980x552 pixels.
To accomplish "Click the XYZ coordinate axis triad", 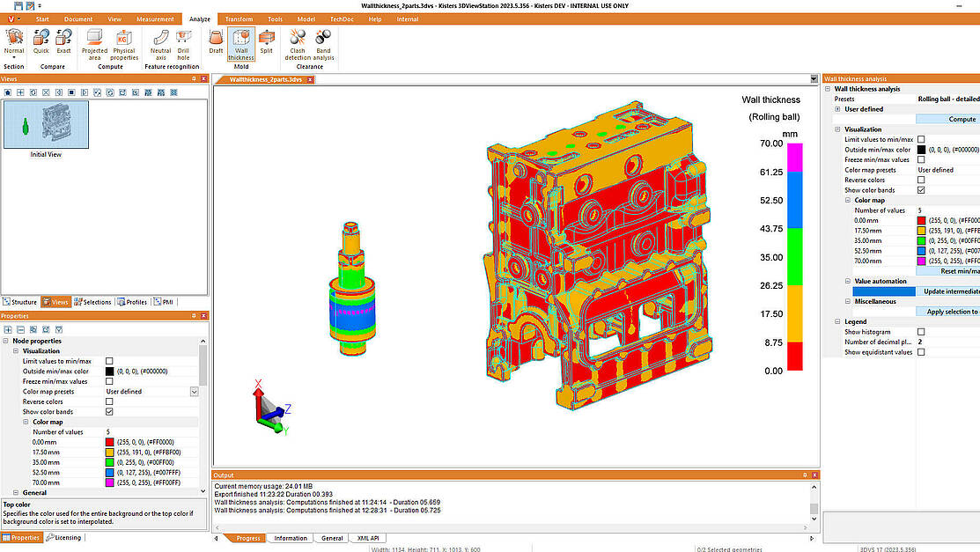I will point(270,407).
